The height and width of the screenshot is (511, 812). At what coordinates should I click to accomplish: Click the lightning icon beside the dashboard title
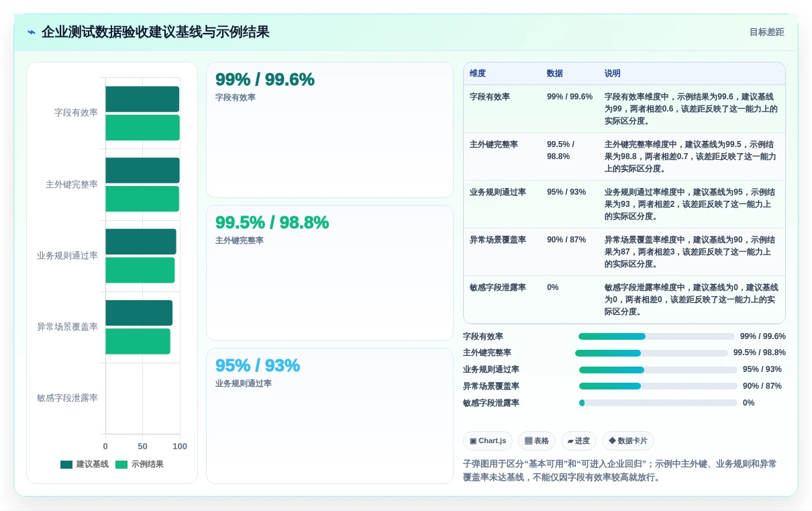click(32, 32)
